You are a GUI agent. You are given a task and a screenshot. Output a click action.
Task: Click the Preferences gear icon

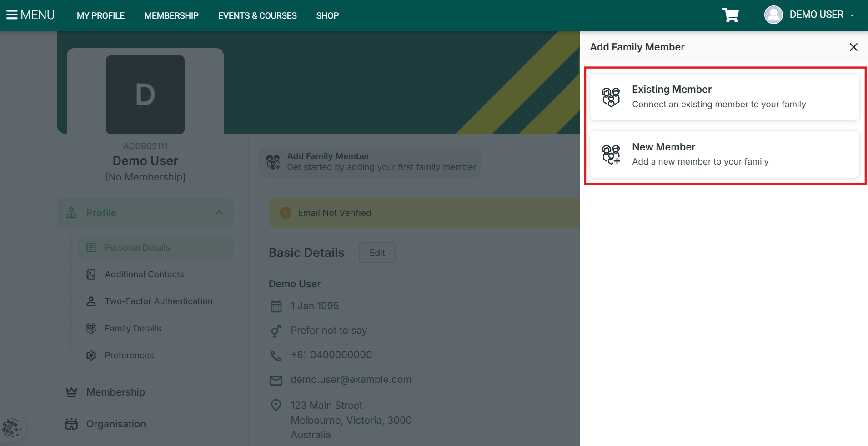tap(91, 355)
